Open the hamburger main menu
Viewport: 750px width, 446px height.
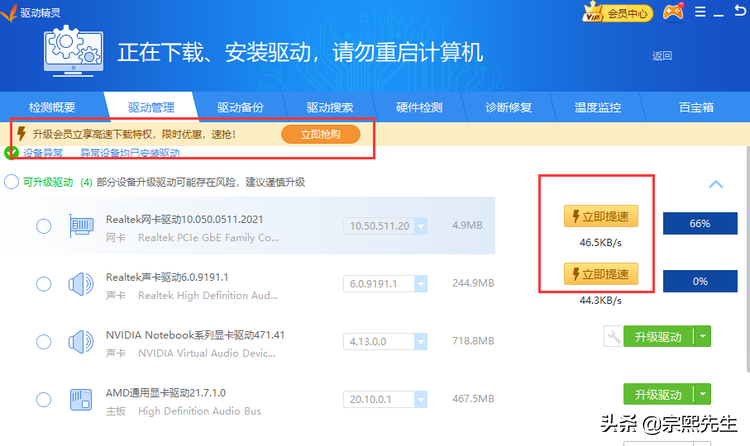click(x=700, y=12)
